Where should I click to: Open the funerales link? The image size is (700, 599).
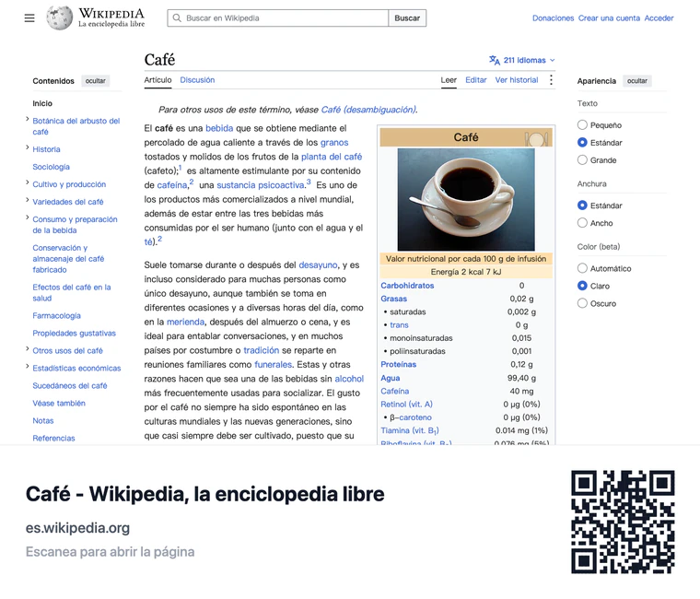point(273,365)
